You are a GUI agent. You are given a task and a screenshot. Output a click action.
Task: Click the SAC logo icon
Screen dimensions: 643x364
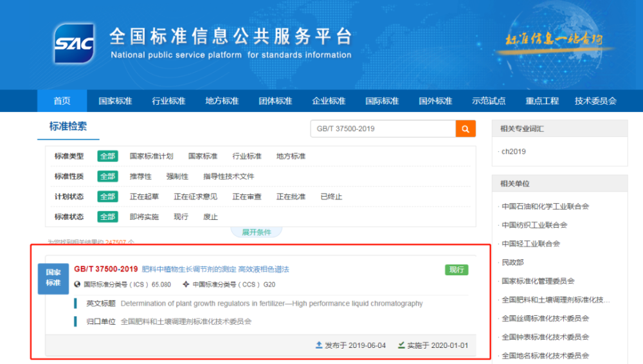click(x=74, y=44)
